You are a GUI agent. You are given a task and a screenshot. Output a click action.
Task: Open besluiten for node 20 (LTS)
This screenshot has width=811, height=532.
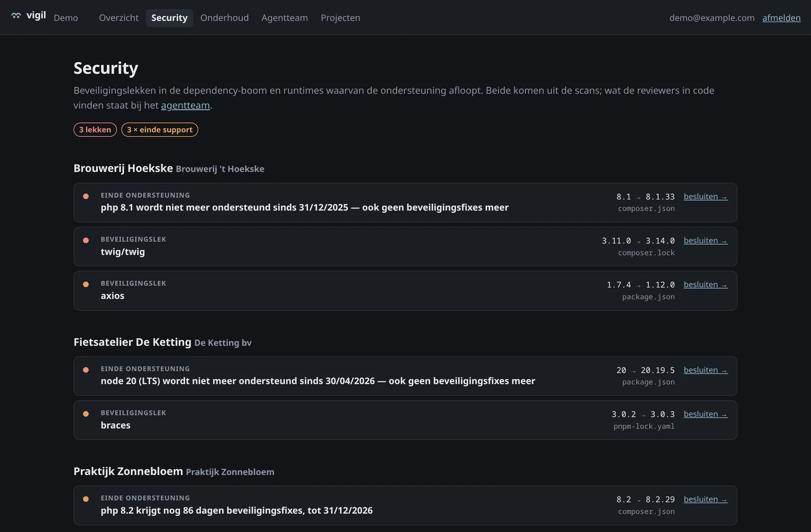(x=706, y=370)
